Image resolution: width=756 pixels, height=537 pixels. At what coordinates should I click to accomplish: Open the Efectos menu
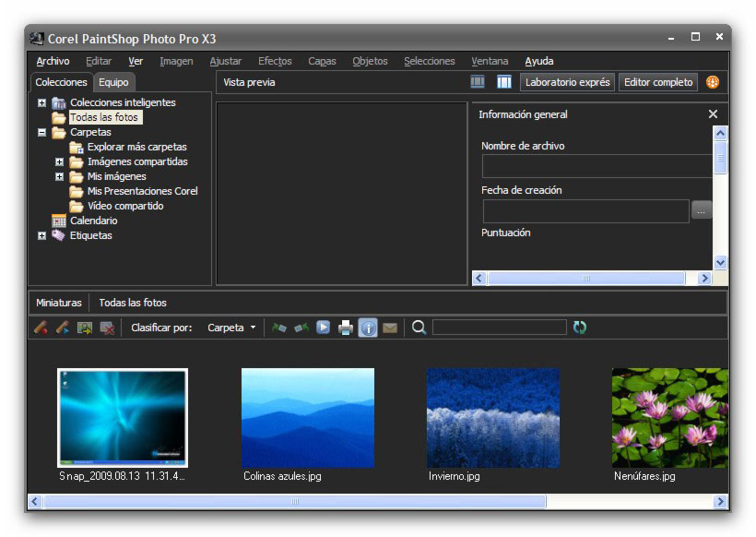pos(275,61)
